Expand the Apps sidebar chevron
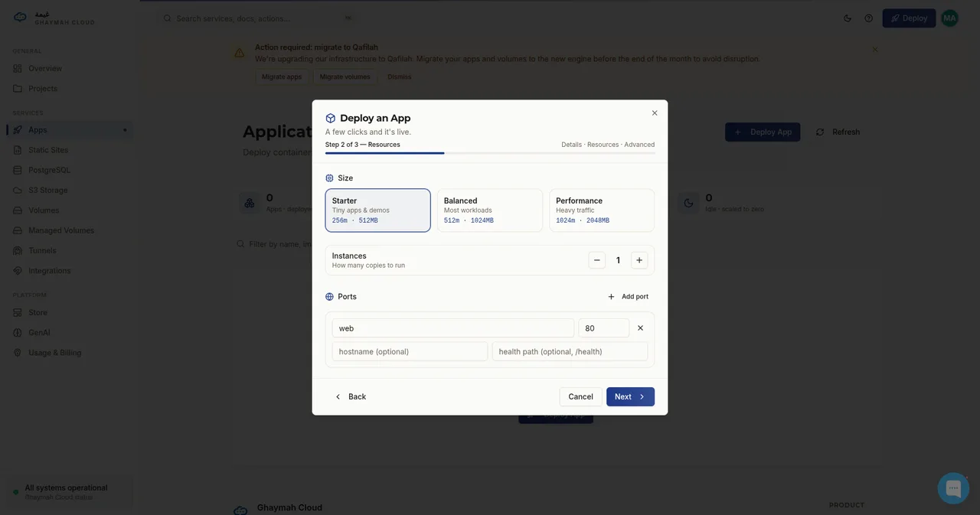Viewport: 980px width, 515px height. (125, 130)
